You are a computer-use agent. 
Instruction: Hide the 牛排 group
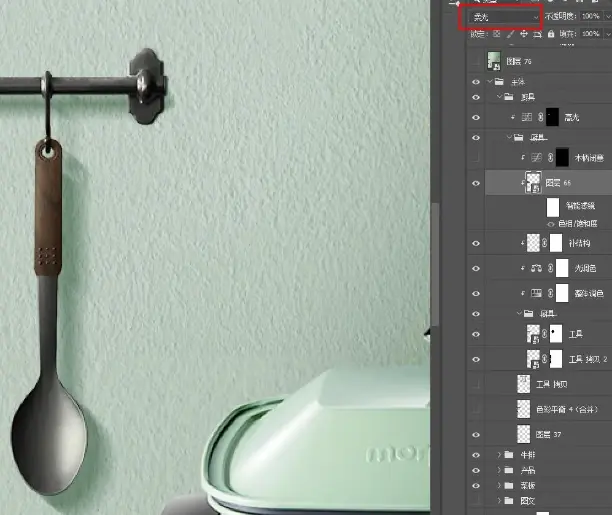476,455
